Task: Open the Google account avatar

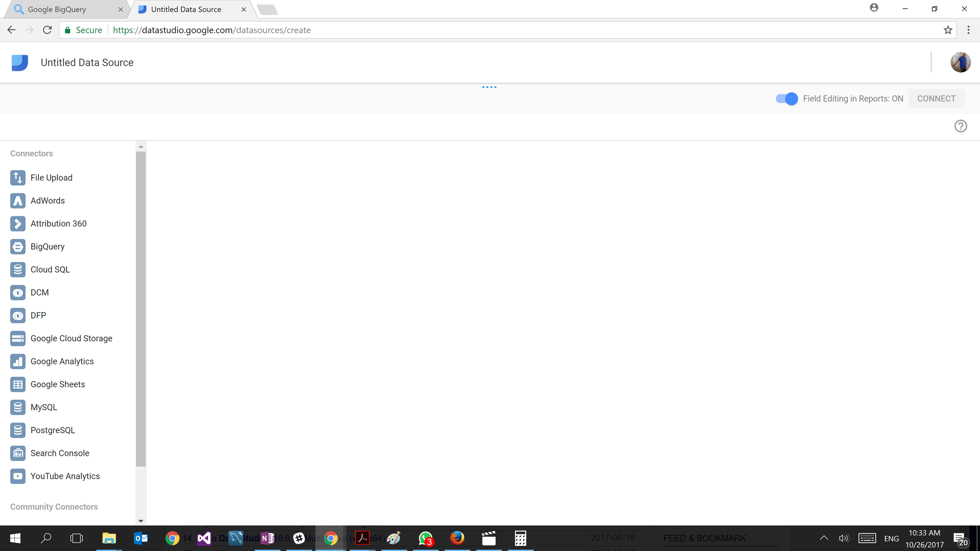Action: pyautogui.click(x=960, y=62)
